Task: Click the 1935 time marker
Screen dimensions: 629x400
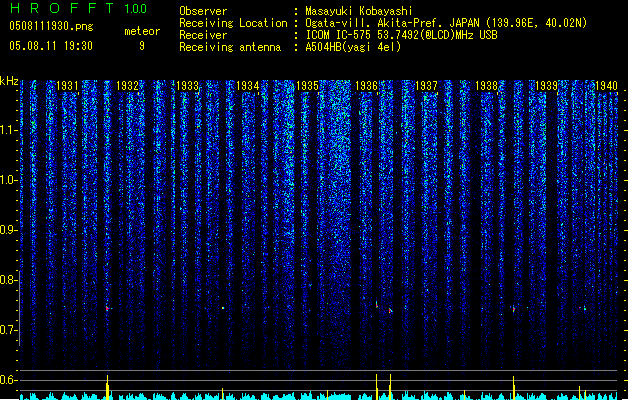Action: pos(307,86)
